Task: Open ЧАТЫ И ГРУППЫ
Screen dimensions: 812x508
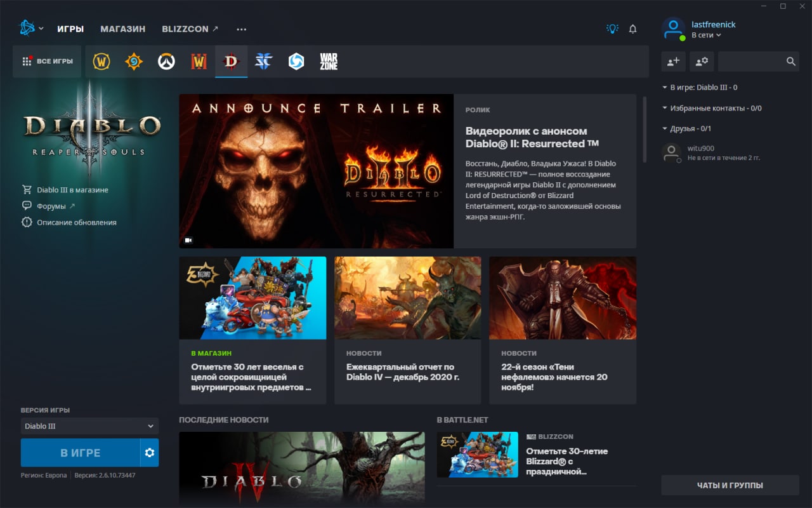Action: pos(730,486)
